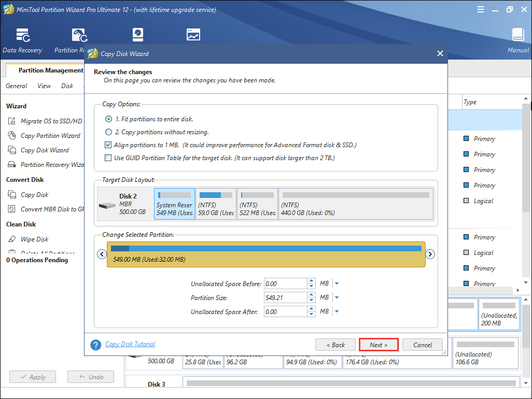Screen dimensions: 532x399
Task: Enable Use GUID Partition Table checkbox
Action: point(108,158)
